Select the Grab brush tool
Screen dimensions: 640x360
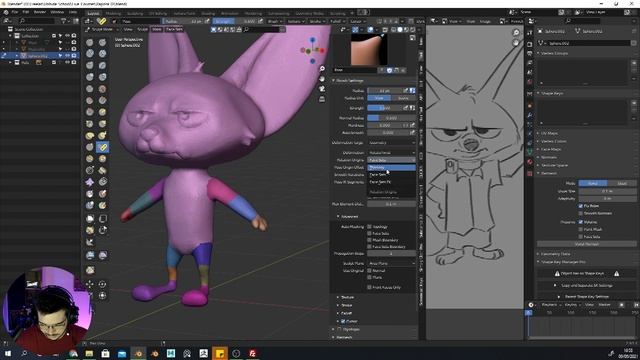pyautogui.click(x=102, y=124)
